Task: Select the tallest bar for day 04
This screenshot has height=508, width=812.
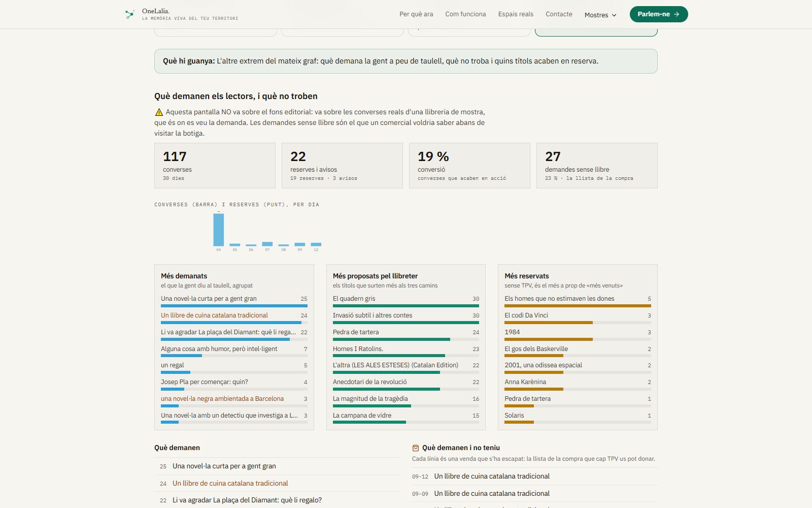Action: (x=219, y=230)
